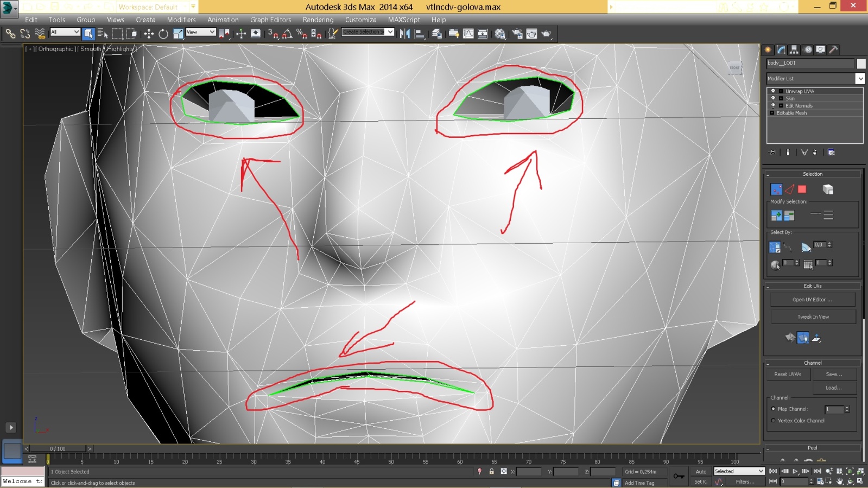This screenshot has height=488, width=868.
Task: Click the Save button in Channel rollout
Action: click(x=834, y=375)
